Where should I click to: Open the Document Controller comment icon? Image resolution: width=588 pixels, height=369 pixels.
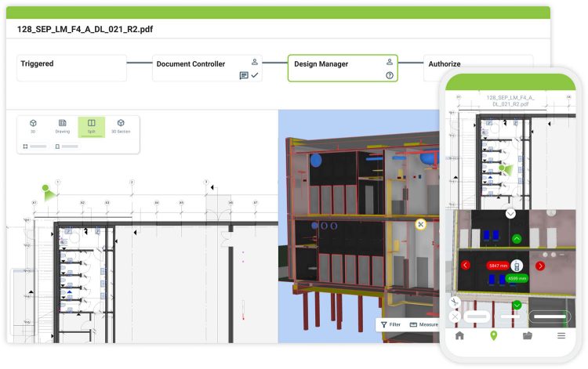tap(244, 75)
